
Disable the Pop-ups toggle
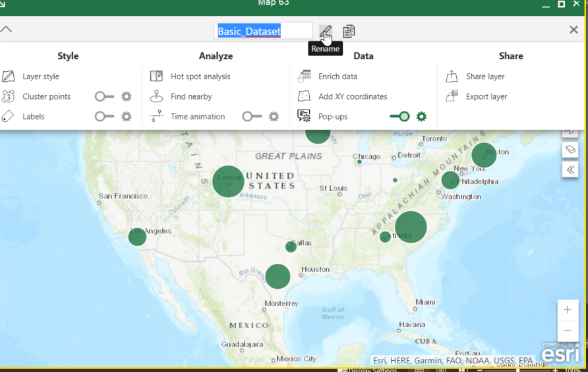coord(399,116)
